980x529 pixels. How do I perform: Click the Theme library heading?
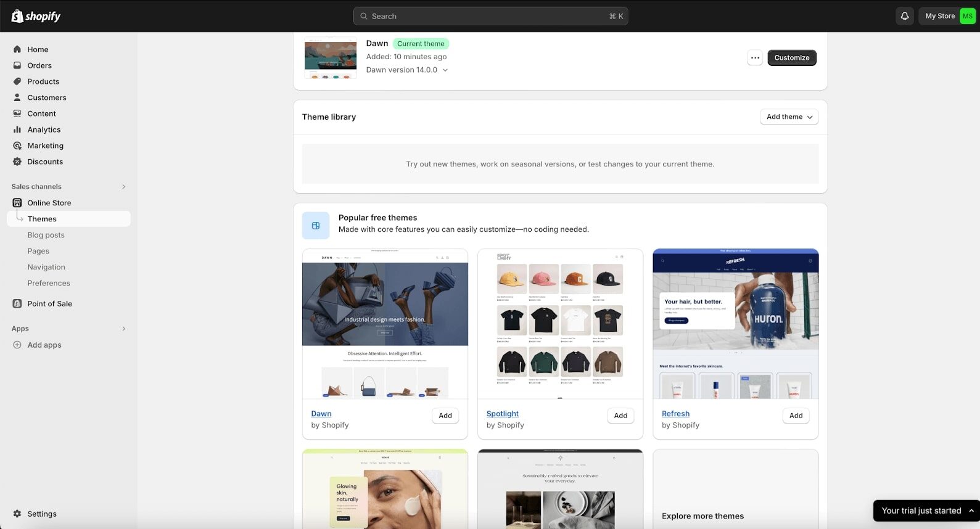329,117
